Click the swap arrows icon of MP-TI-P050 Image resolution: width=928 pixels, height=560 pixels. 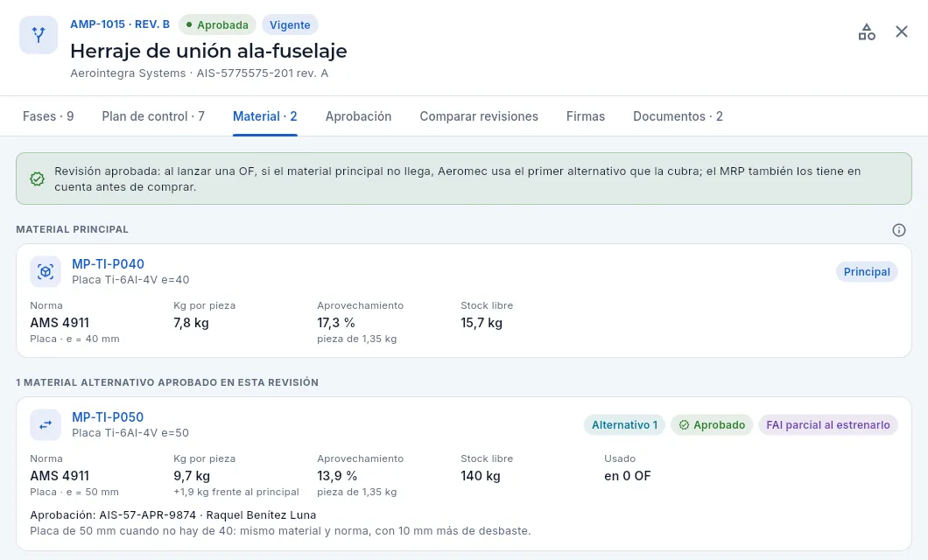(x=46, y=424)
